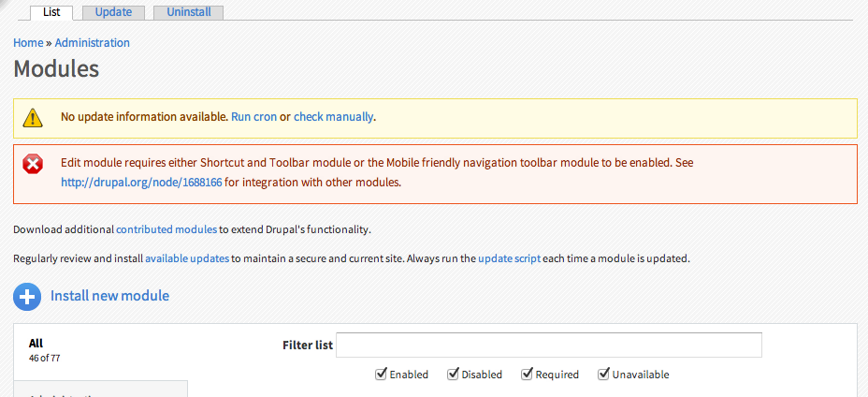Click the yellow warning triangle icon
The image size is (868, 397).
coord(33,118)
